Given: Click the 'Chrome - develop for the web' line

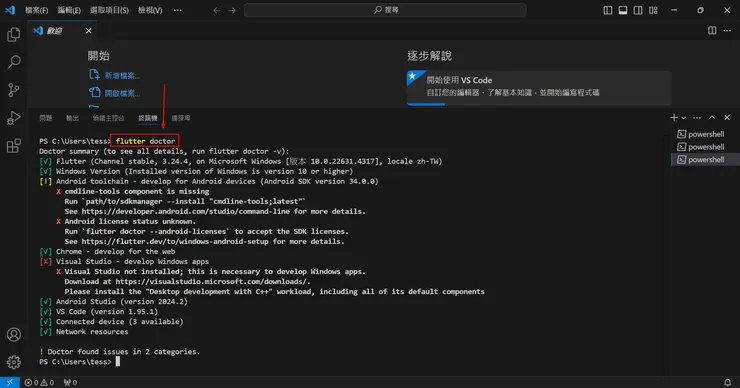Looking at the screenshot, I should coord(107,252).
